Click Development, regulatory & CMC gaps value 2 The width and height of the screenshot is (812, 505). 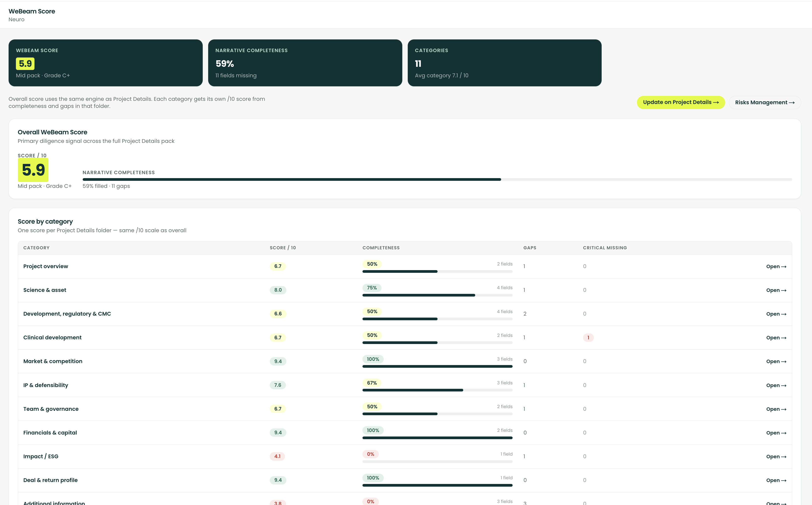point(525,314)
